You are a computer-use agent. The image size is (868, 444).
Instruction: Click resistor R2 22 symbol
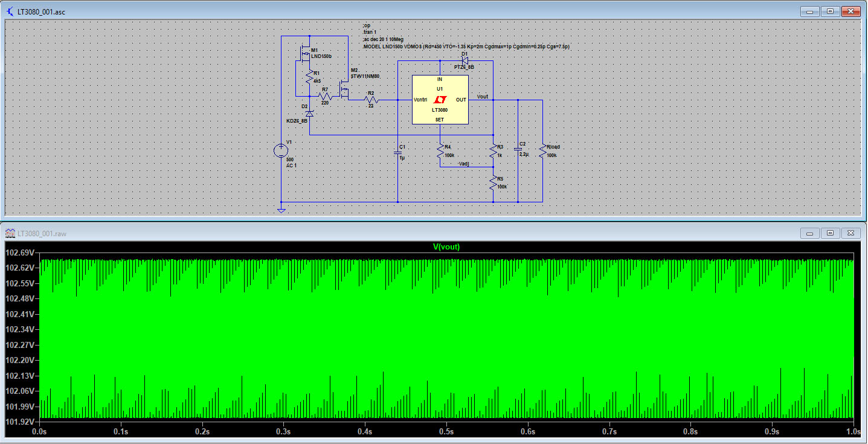tap(371, 100)
